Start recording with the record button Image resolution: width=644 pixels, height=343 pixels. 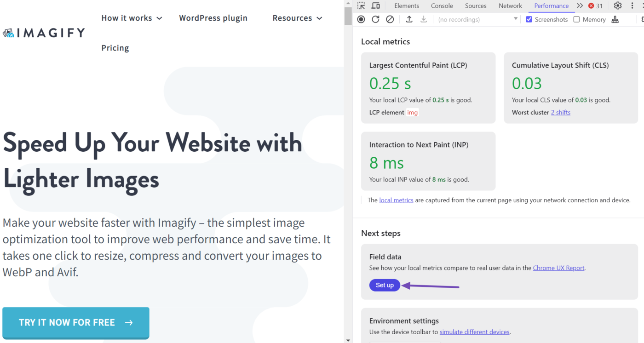pos(361,19)
